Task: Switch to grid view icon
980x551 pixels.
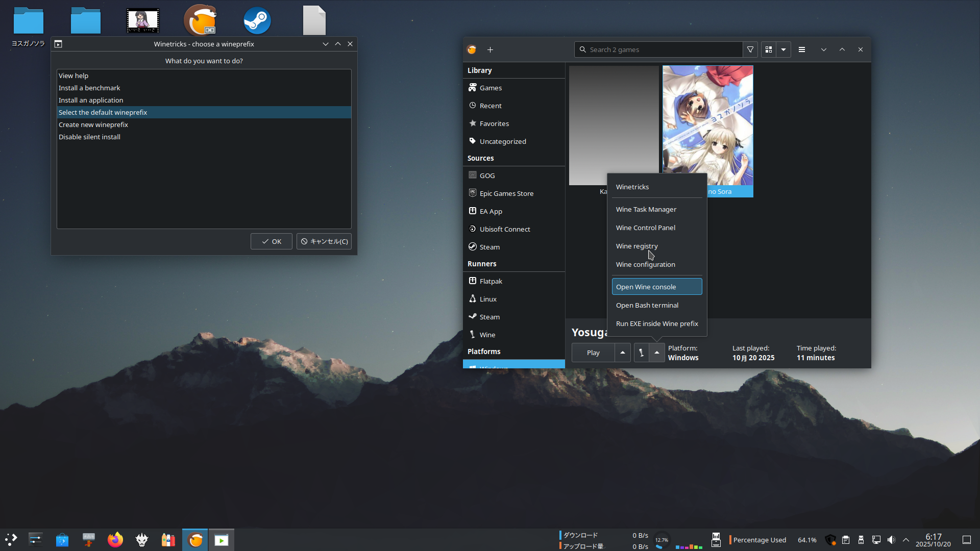Action: 769,49
